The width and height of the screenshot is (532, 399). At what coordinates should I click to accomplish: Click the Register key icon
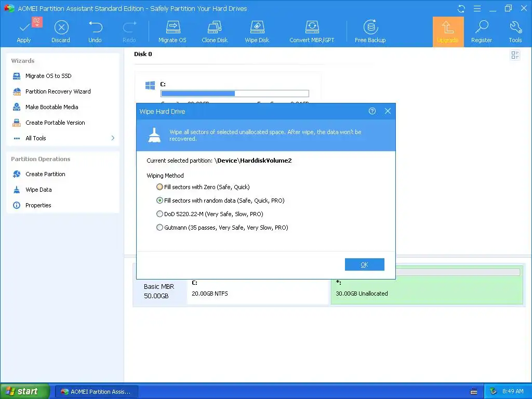pyautogui.click(x=482, y=27)
